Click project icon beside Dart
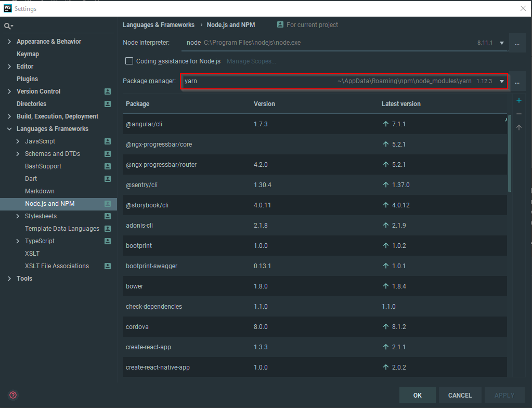Viewport: 532px width, 408px height. click(x=108, y=179)
